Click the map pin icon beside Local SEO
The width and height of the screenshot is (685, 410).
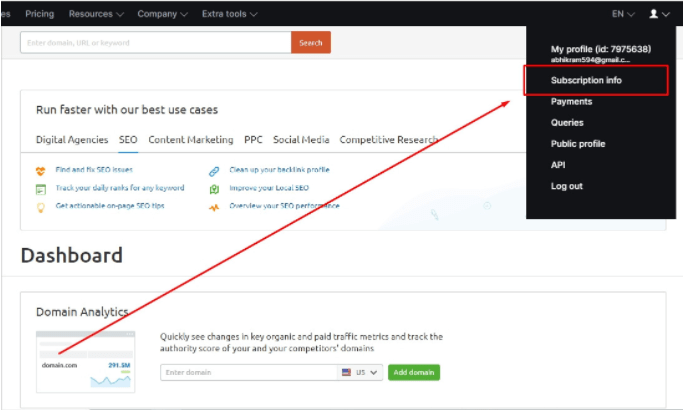(x=214, y=189)
